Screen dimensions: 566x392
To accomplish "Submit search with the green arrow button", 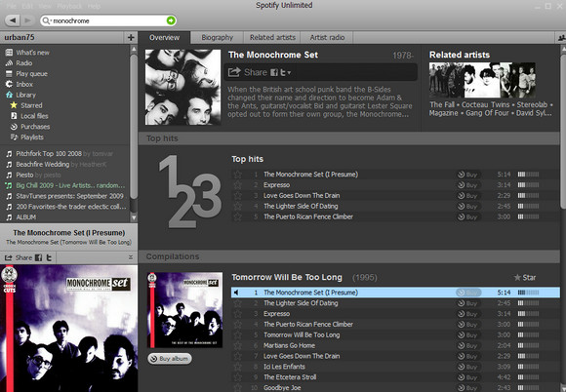I will (x=171, y=20).
